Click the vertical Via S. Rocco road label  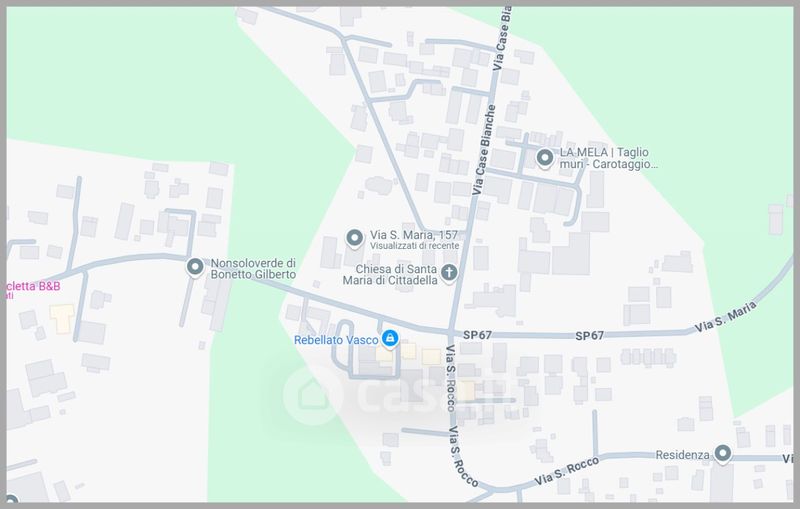click(x=451, y=378)
